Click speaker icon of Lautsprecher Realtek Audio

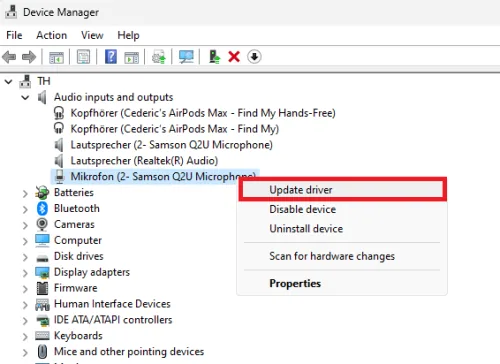[59, 161]
